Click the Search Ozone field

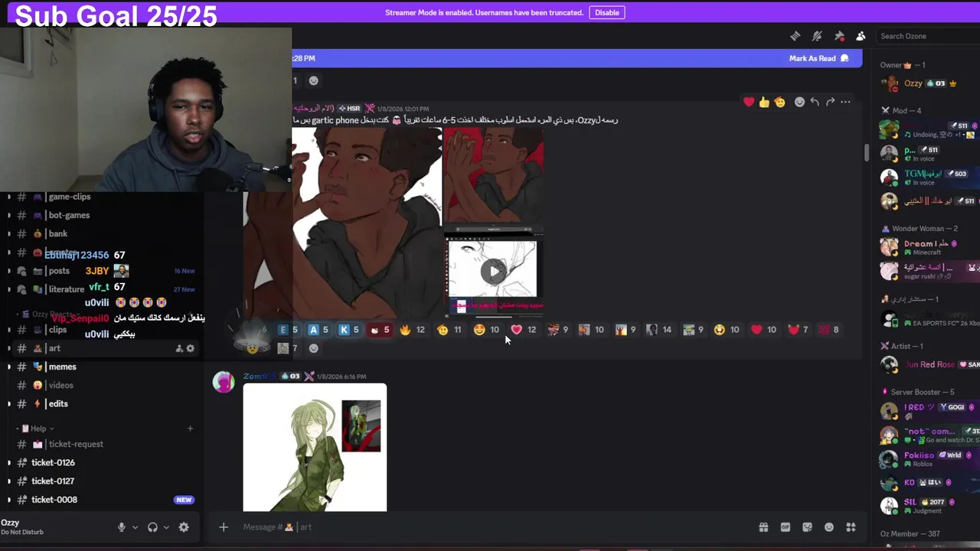click(926, 36)
